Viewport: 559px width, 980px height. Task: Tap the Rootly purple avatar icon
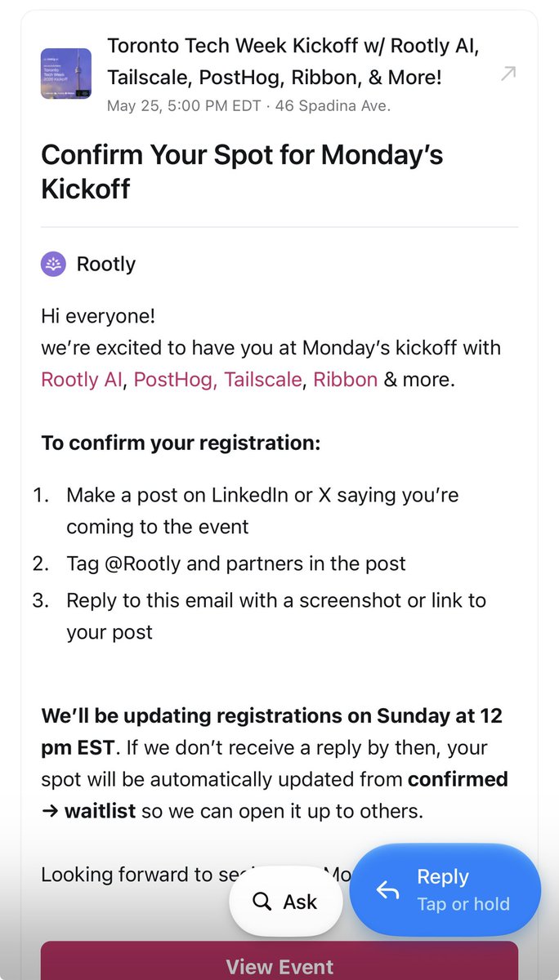tap(53, 265)
